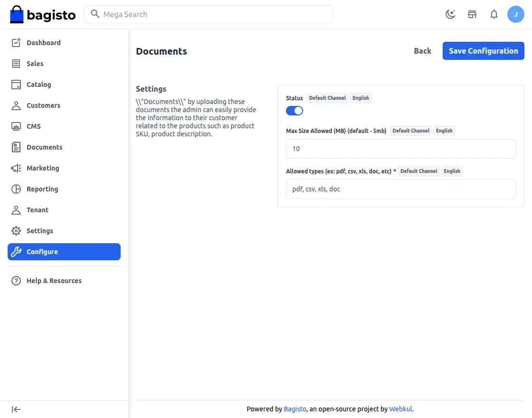Viewport: 532px width, 418px height.
Task: Follow the Bagisto footer link
Action: click(x=295, y=409)
